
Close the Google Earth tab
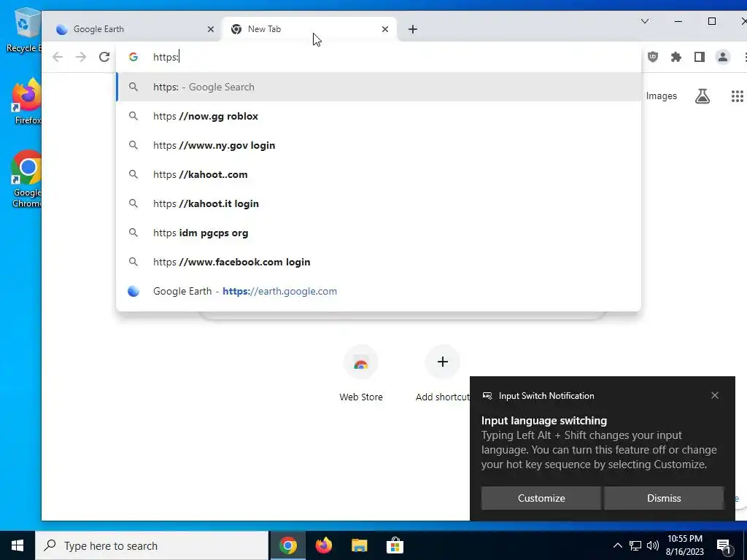tap(211, 29)
